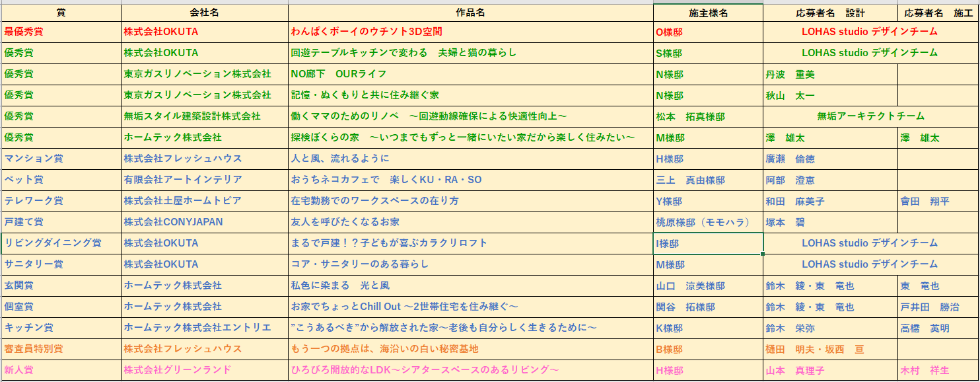Select the おうちネコカフェで 楽しくKU・RA・SO cell

471,180
